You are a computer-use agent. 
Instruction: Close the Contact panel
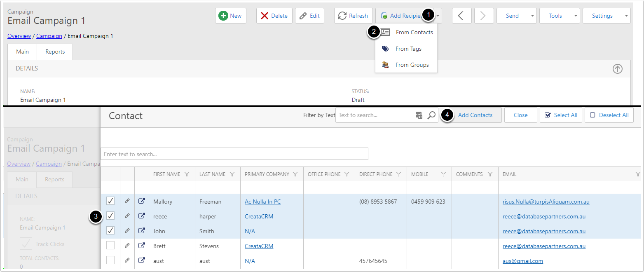click(521, 115)
